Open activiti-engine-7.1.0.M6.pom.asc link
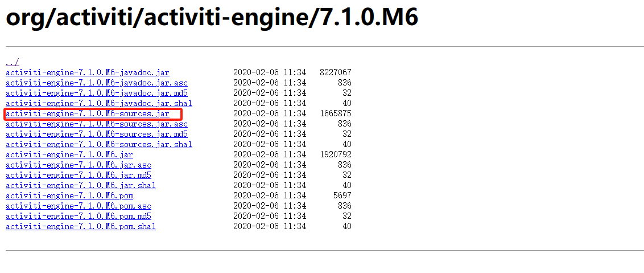The width and height of the screenshot is (644, 273). coord(79,206)
